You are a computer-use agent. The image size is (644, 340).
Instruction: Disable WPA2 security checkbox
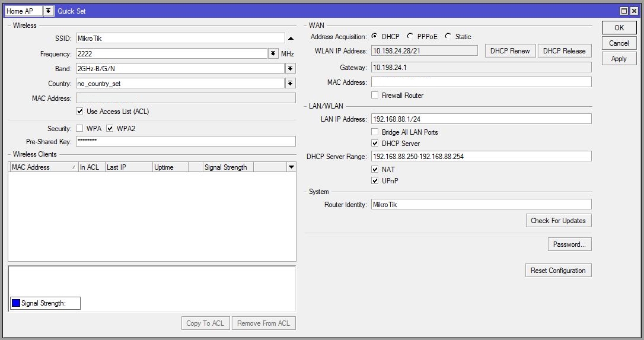pyautogui.click(x=110, y=129)
